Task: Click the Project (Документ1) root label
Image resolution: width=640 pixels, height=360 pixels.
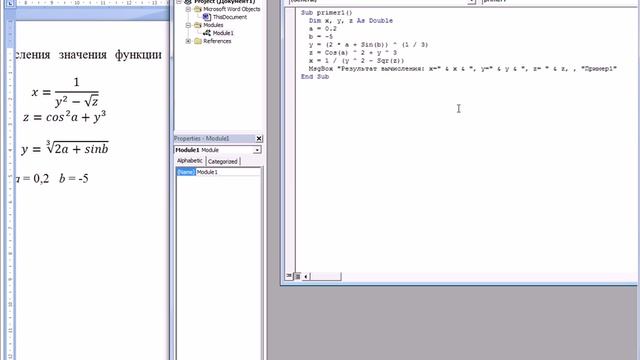Action: coord(224,2)
